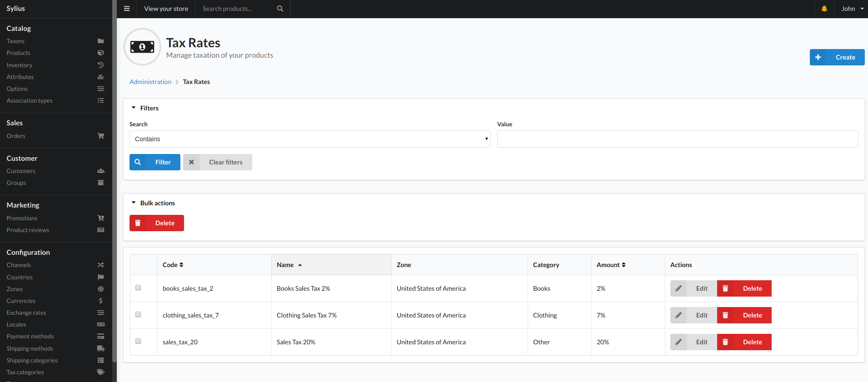This screenshot has height=382, width=868.
Task: Follow the Administration breadcrumb link
Action: (x=150, y=82)
